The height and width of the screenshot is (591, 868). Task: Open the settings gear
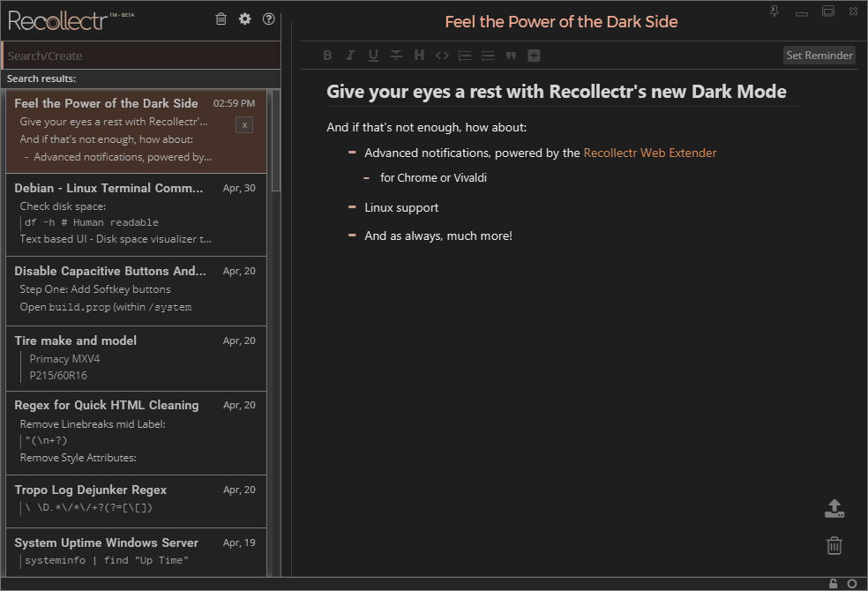(x=244, y=19)
